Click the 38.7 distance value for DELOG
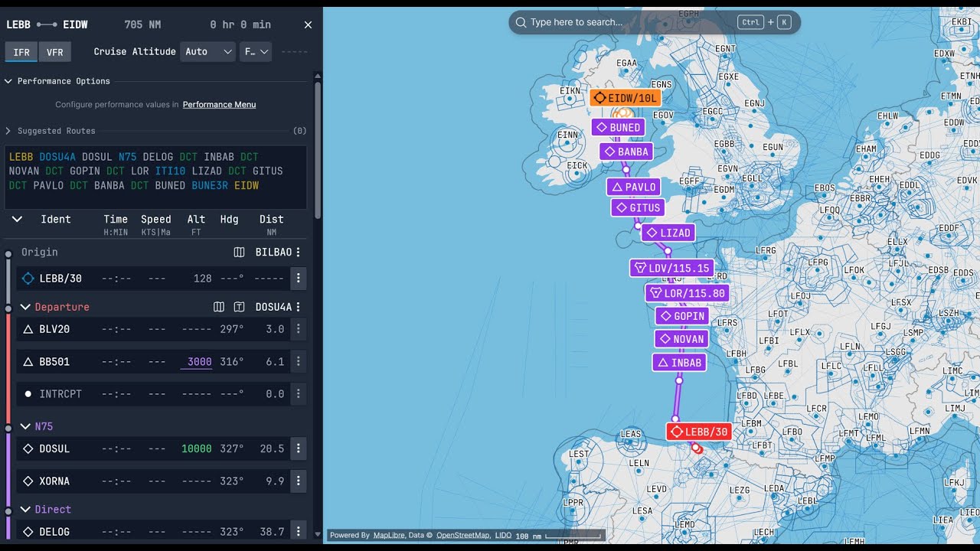 pos(272,531)
